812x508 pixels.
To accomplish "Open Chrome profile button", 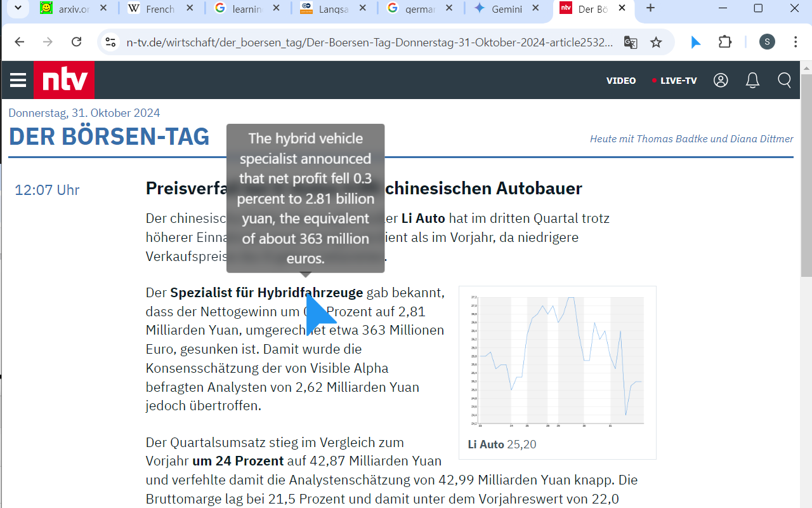I will (x=767, y=42).
